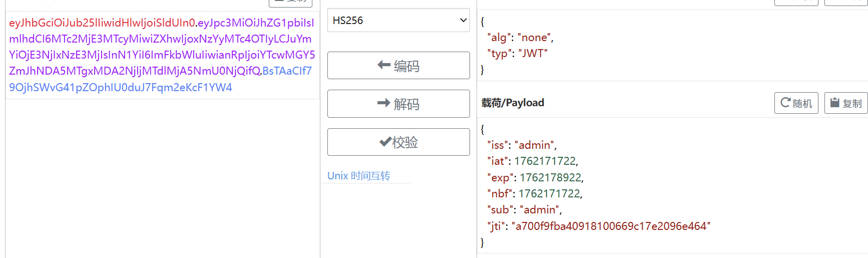Screen dimensions: 868x258
Task: Click the clipboard icon on 复制
Action: pyautogui.click(x=834, y=102)
